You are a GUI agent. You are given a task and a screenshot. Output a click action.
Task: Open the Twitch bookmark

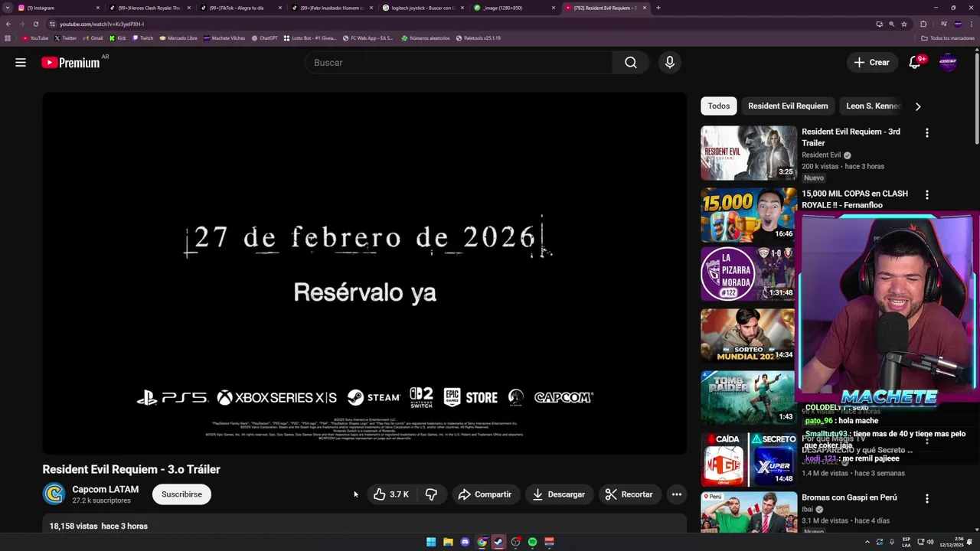(142, 37)
